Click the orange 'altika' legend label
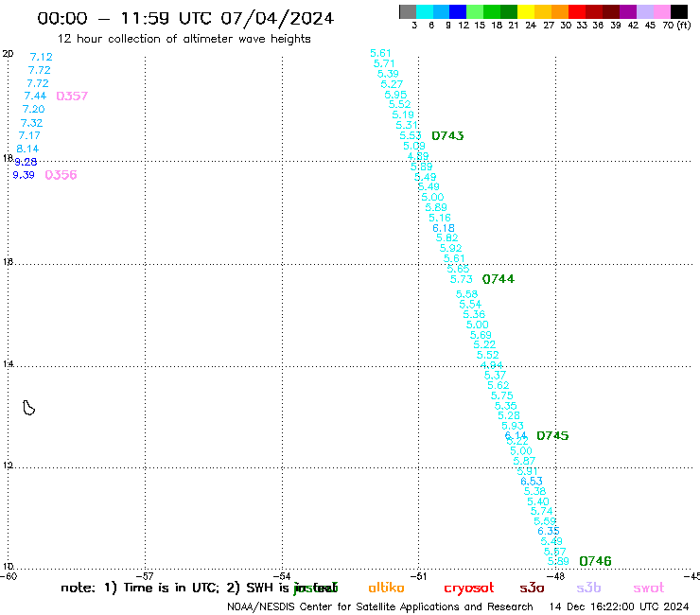Image resolution: width=700 pixels, height=615 pixels. tap(386, 588)
